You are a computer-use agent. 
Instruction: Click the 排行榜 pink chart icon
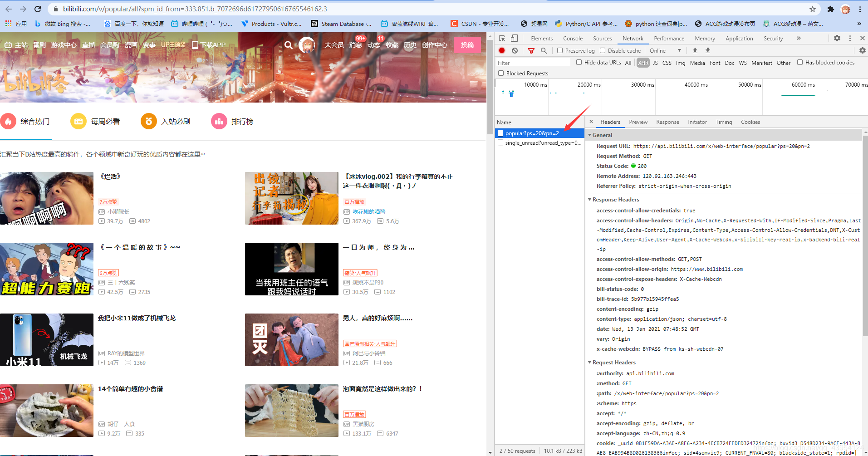219,121
